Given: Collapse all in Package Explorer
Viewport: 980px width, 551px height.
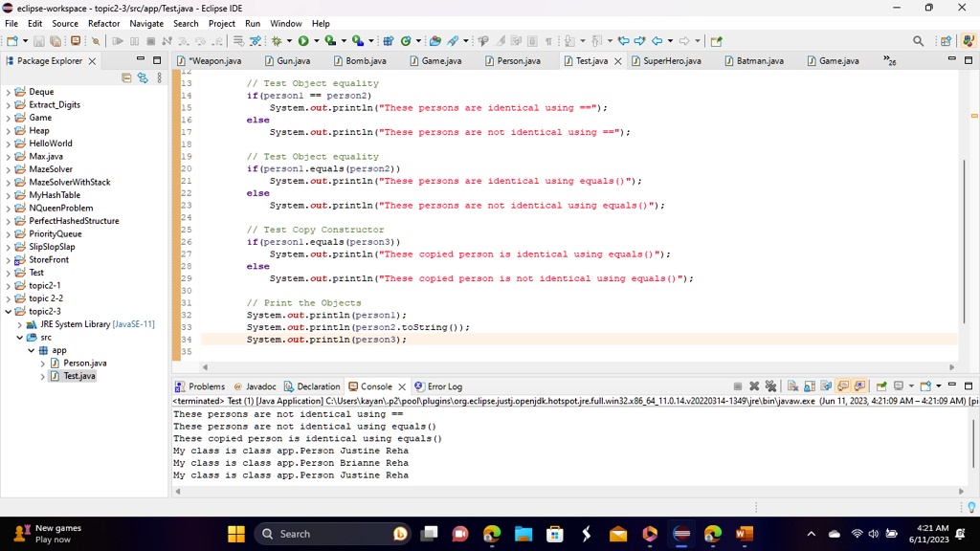Looking at the screenshot, I should pos(126,78).
